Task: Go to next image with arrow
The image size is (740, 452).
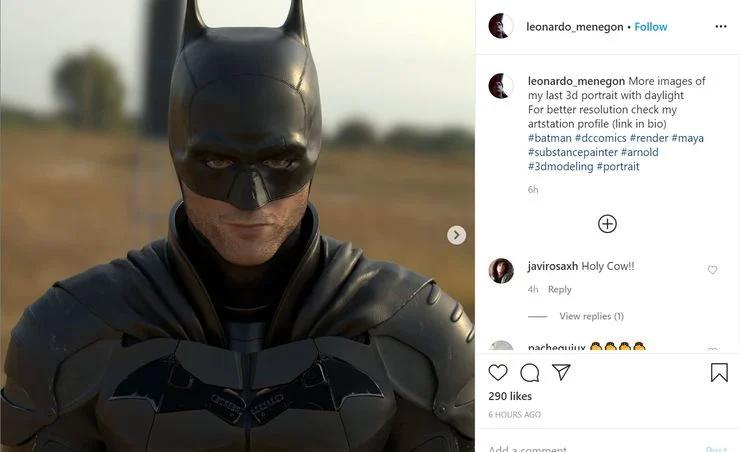Action: (456, 235)
